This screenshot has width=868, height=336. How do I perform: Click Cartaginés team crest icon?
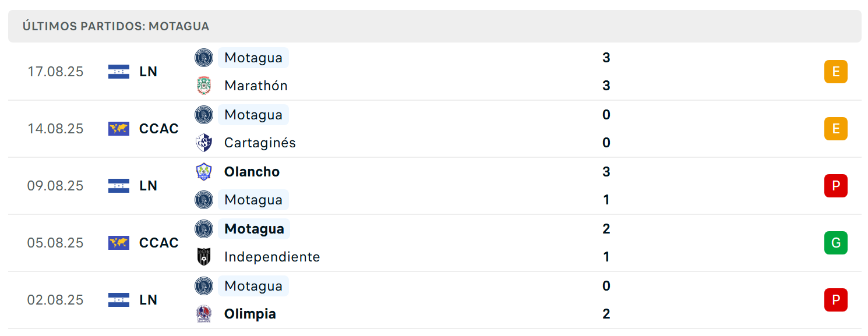tap(204, 143)
